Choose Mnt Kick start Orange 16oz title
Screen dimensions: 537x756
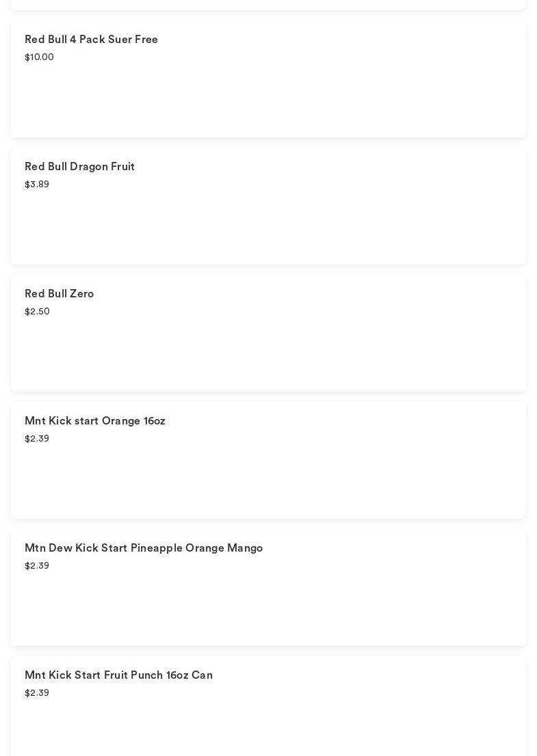coord(95,421)
